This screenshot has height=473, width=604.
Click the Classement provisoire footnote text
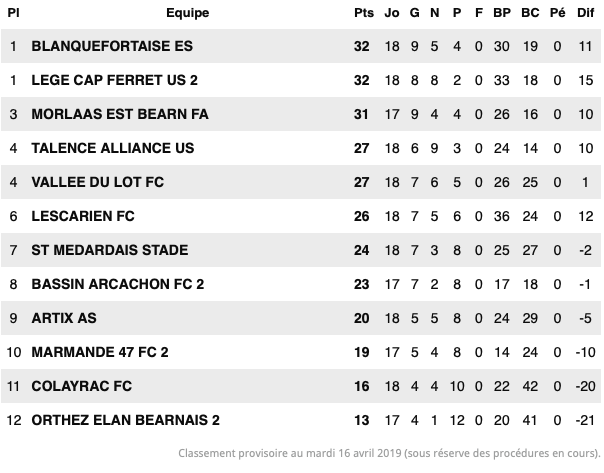(389, 453)
